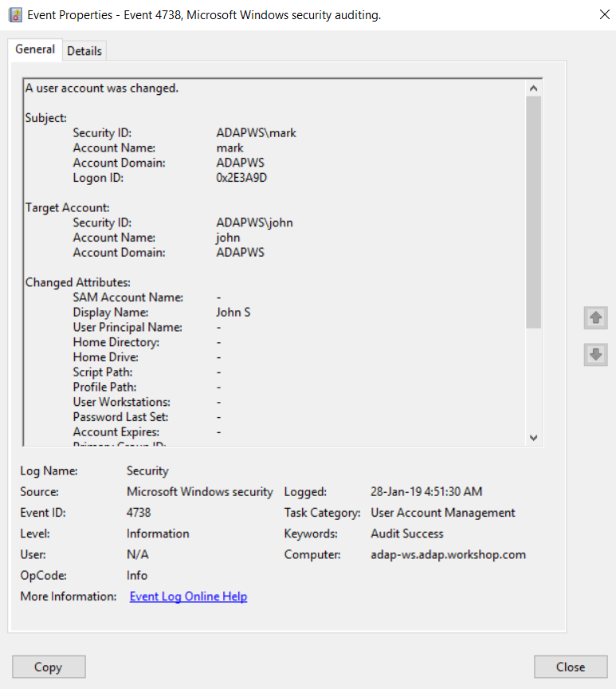Show next event with down arrow button

[x=595, y=355]
